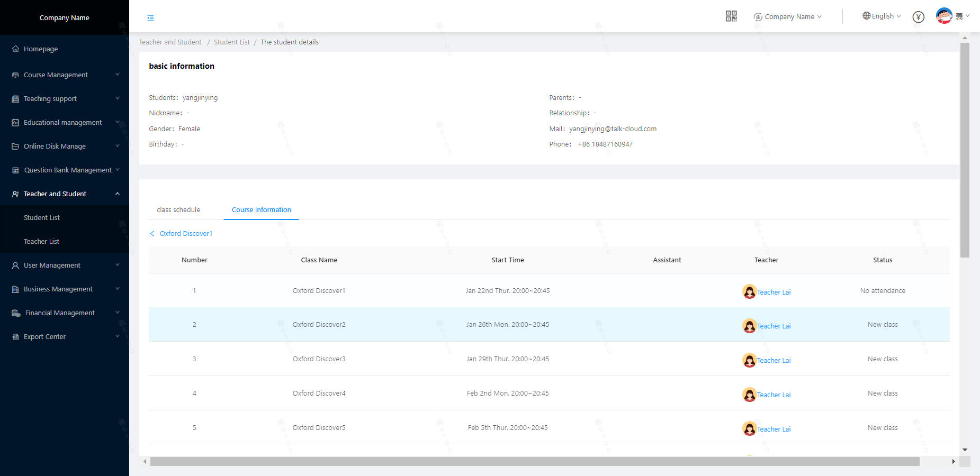Click the back arrow beside Oxford Discover1
The height and width of the screenshot is (476, 980).
coord(152,233)
